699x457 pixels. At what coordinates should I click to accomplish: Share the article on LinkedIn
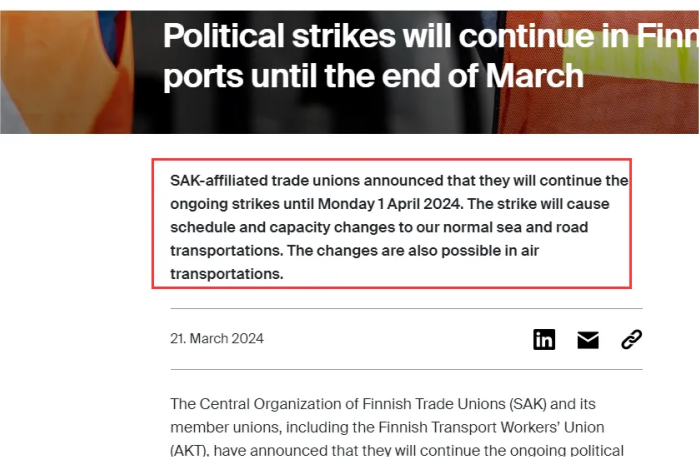point(544,339)
